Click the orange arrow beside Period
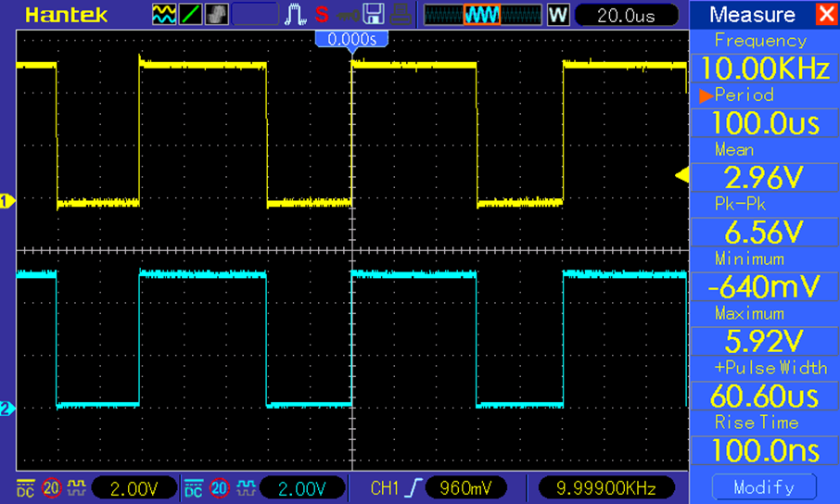Viewport: 840px width, 504px height. click(x=706, y=95)
